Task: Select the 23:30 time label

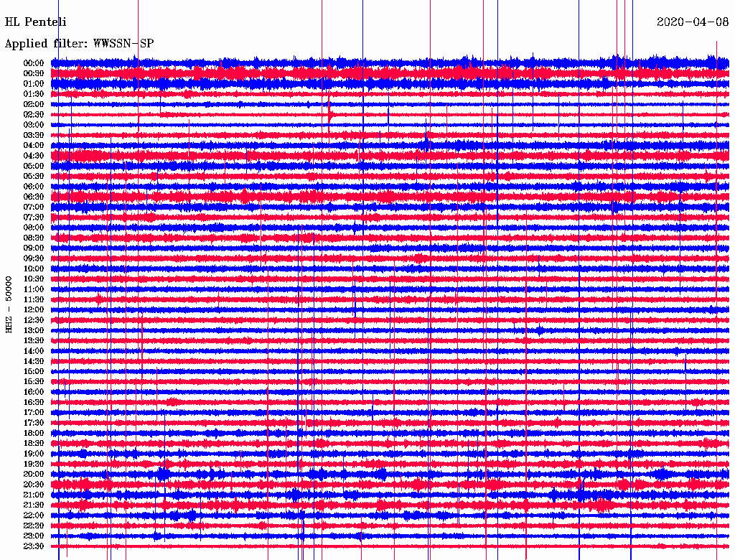Action: pos(34,546)
